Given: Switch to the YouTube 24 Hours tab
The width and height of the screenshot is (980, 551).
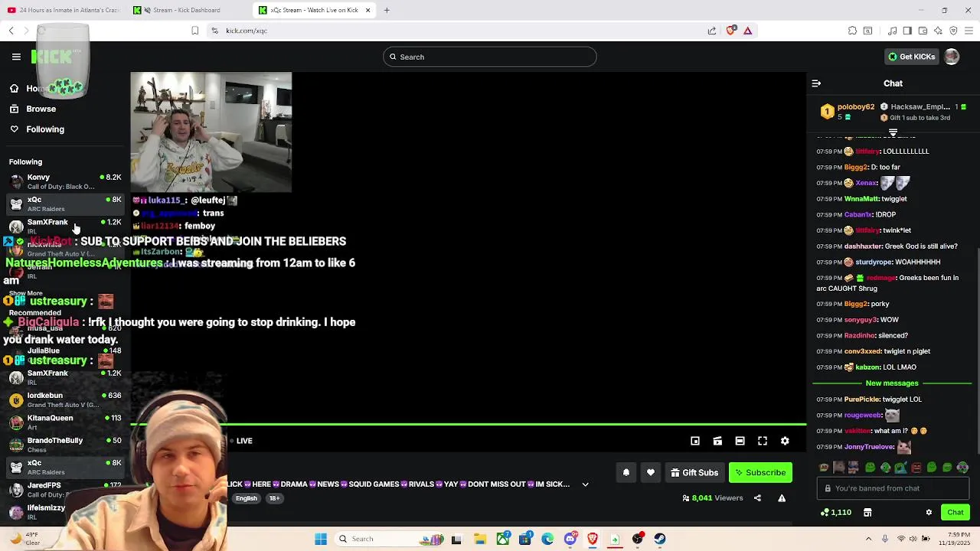Looking at the screenshot, I should 64,10.
